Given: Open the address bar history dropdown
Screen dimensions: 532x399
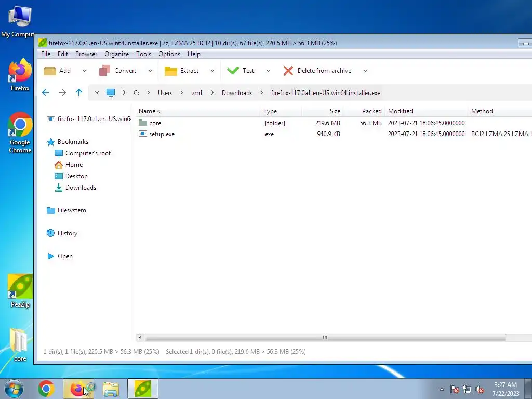Looking at the screenshot, I should (97, 92).
